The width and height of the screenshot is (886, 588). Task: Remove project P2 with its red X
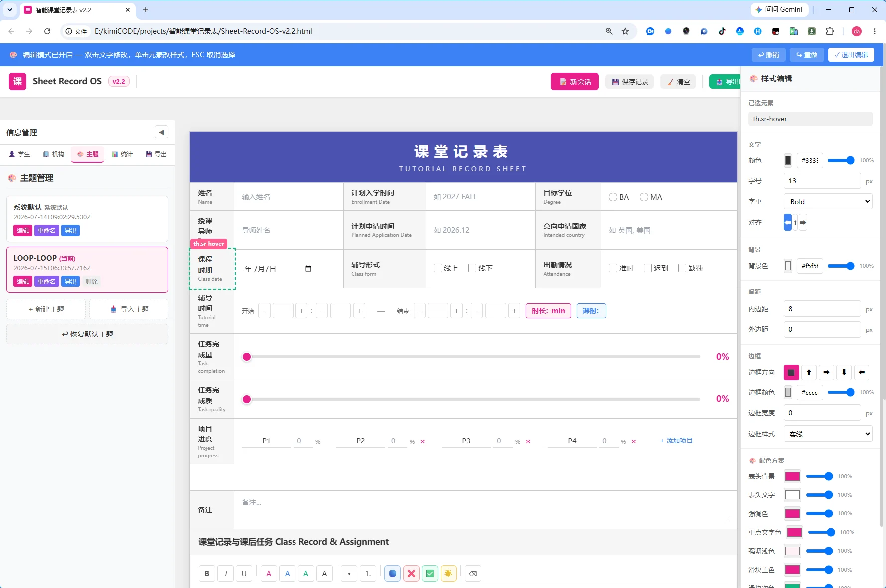423,441
